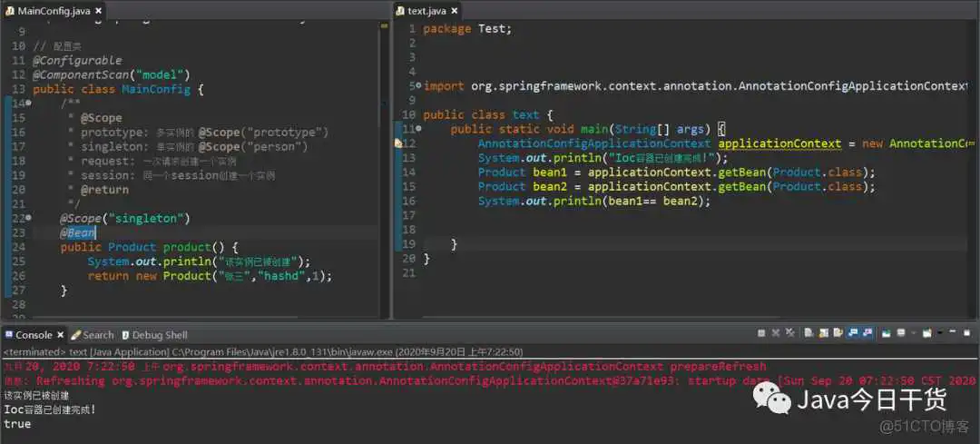Open the Debug Shell view tab
The height and width of the screenshot is (444, 980).
tap(154, 335)
